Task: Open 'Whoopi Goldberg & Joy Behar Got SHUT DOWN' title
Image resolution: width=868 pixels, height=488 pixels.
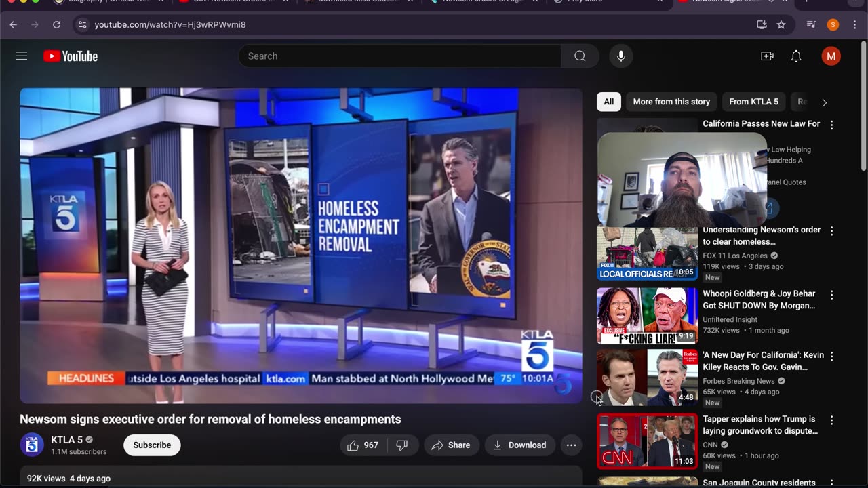Action: (759, 300)
